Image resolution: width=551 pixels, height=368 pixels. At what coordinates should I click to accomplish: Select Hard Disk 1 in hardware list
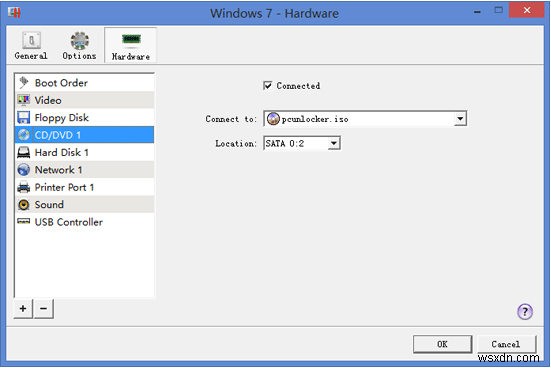click(84, 152)
